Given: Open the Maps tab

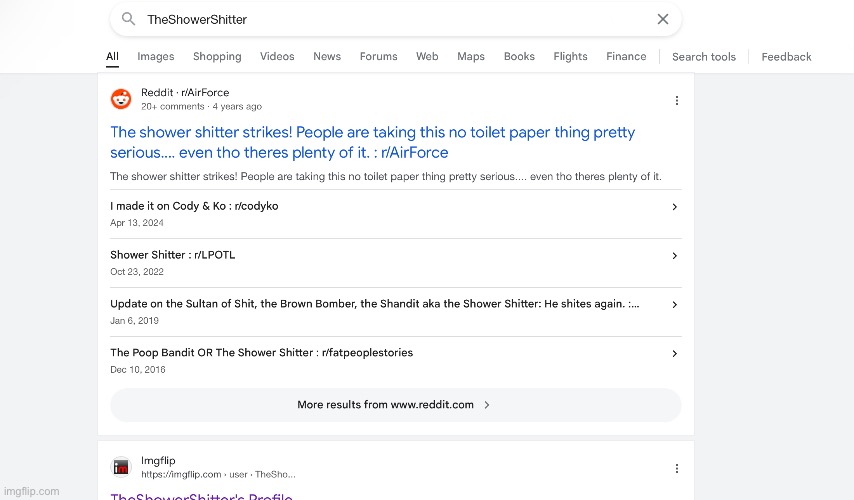Looking at the screenshot, I should tap(471, 57).
